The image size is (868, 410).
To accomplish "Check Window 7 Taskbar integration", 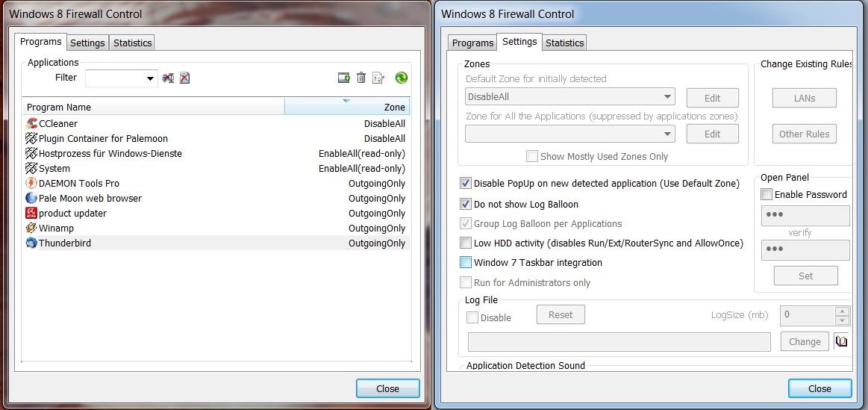I will click(x=466, y=263).
